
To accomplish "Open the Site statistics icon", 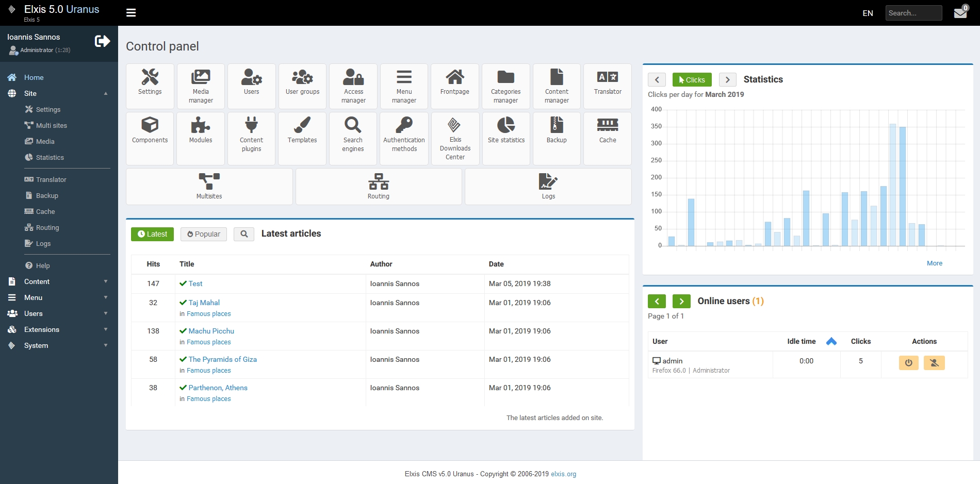I will point(506,139).
